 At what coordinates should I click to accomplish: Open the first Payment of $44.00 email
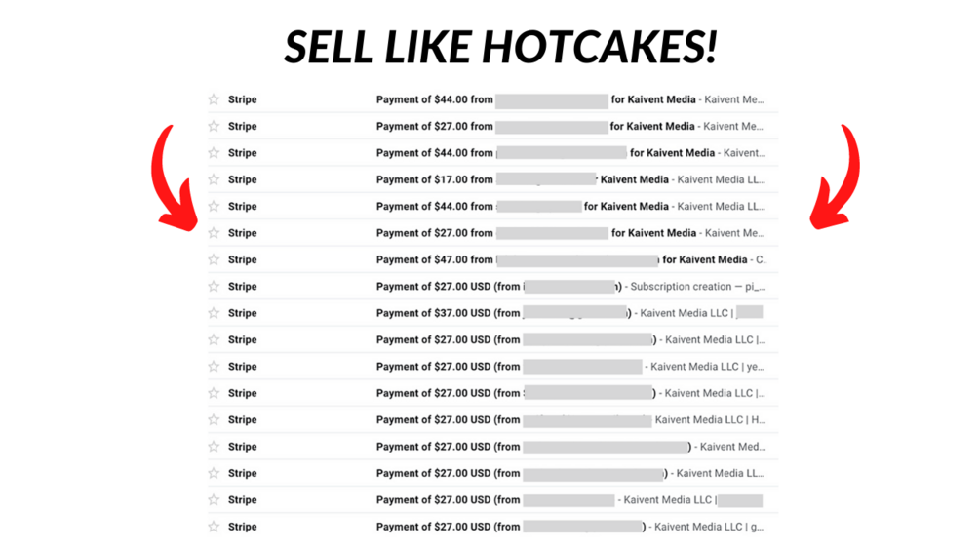[434, 99]
